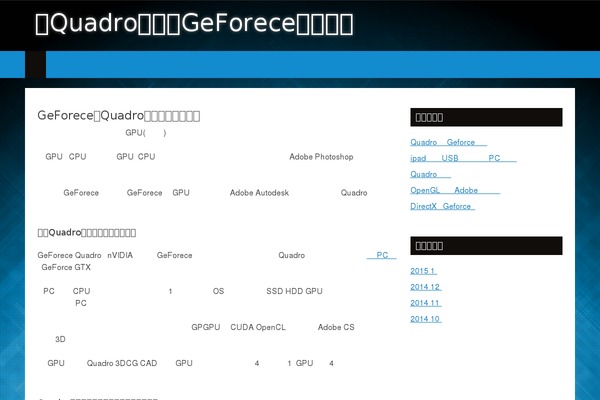600x400 pixels.
Task: Click the text 'SSD HDD GPU'
Action: 294,291
